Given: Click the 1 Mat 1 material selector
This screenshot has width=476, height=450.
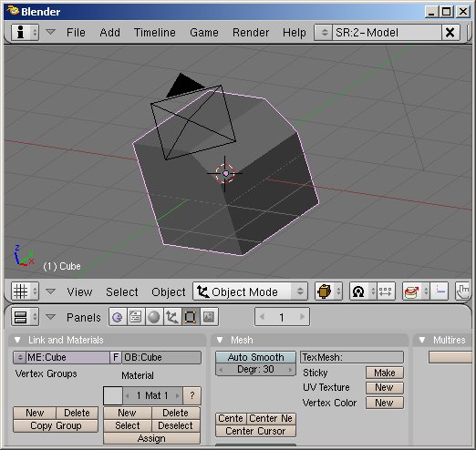Looking at the screenshot, I should 152,395.
